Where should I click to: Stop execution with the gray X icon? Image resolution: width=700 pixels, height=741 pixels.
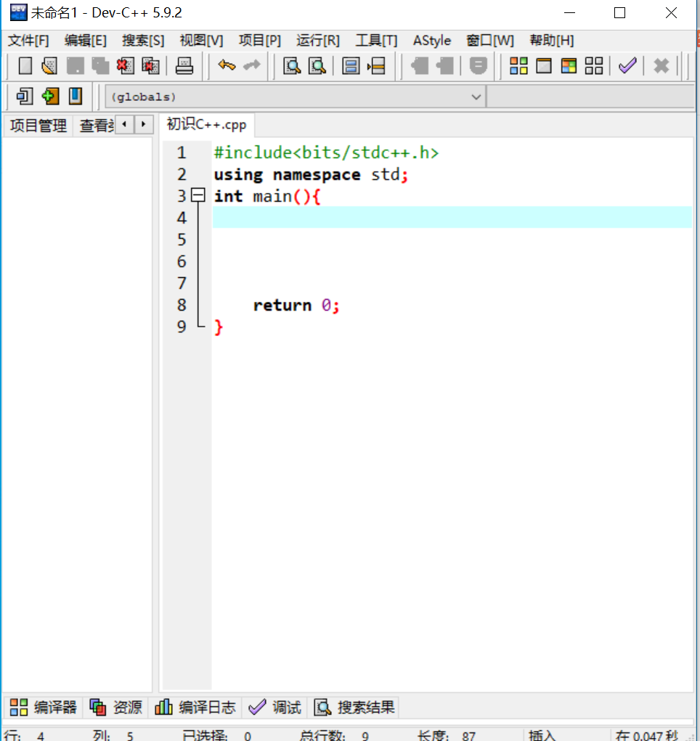662,66
